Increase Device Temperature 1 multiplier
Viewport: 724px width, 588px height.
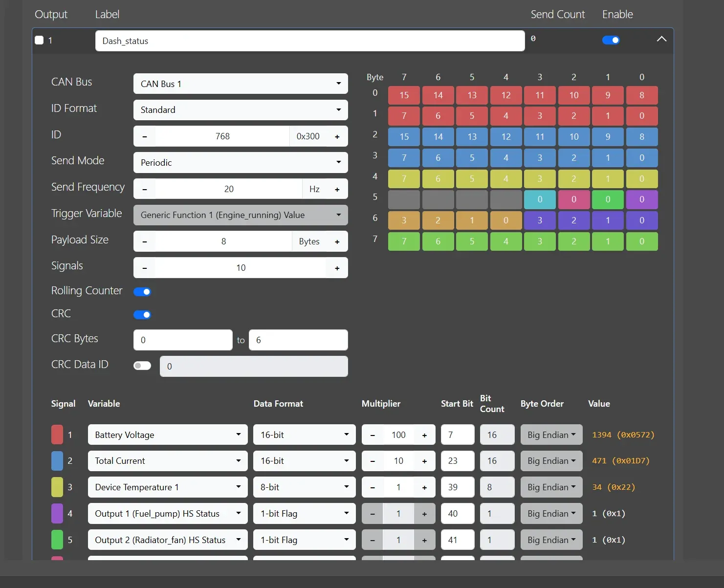pyautogui.click(x=424, y=487)
